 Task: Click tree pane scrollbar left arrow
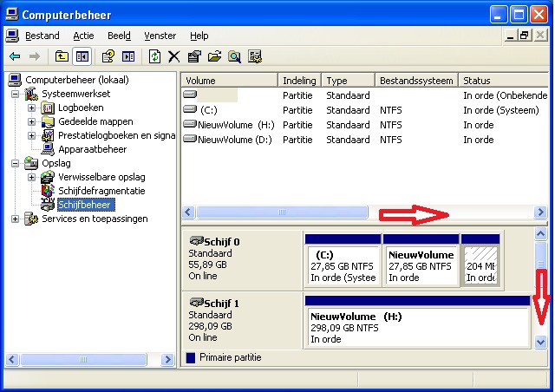pyautogui.click(x=11, y=360)
